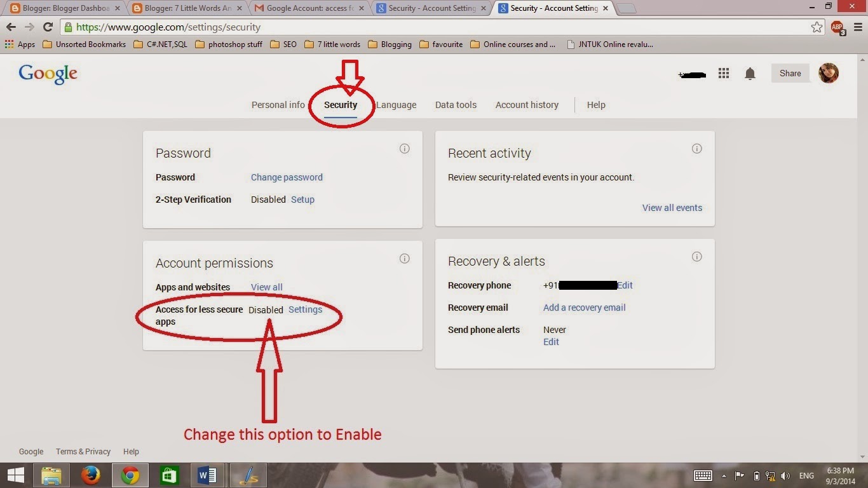The height and width of the screenshot is (488, 868).
Task: Edit the Send phone alerts setting
Action: 551,342
